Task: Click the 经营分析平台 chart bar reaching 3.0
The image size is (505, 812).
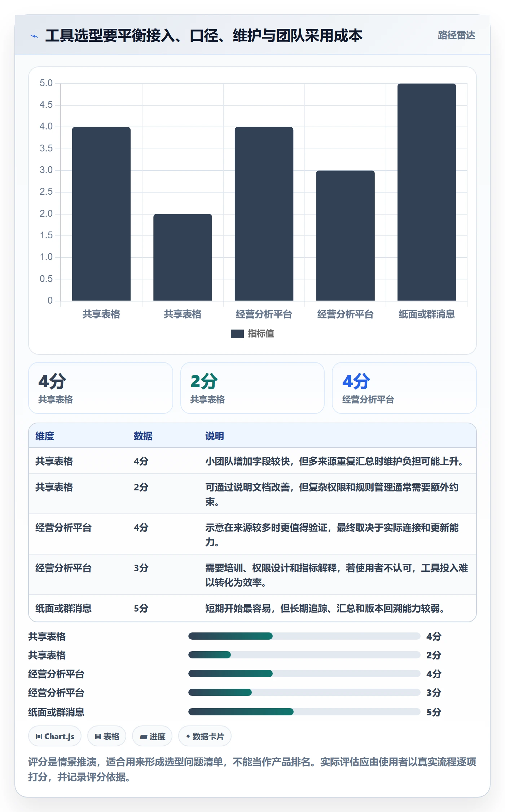Action: click(x=345, y=236)
